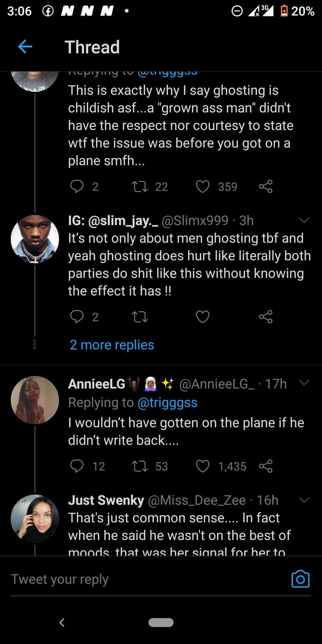Open the @trigggss mention link

[167, 402]
